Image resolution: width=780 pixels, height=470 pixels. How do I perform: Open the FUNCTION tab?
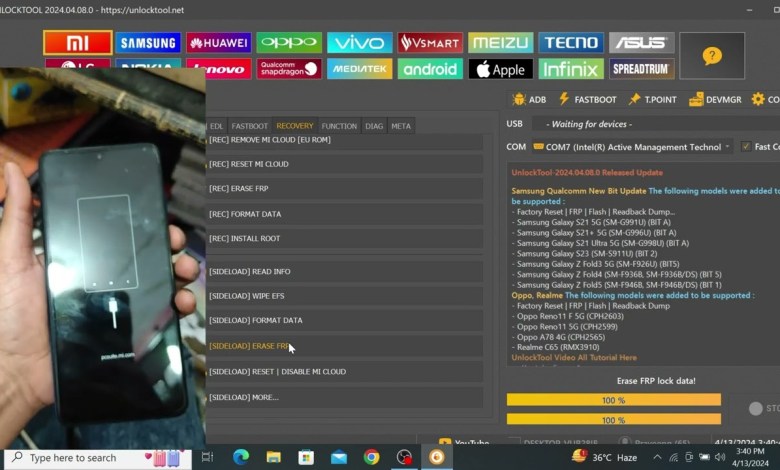pyautogui.click(x=339, y=126)
